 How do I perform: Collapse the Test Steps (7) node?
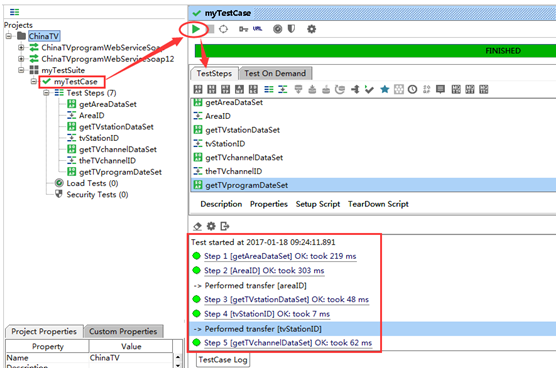point(46,93)
